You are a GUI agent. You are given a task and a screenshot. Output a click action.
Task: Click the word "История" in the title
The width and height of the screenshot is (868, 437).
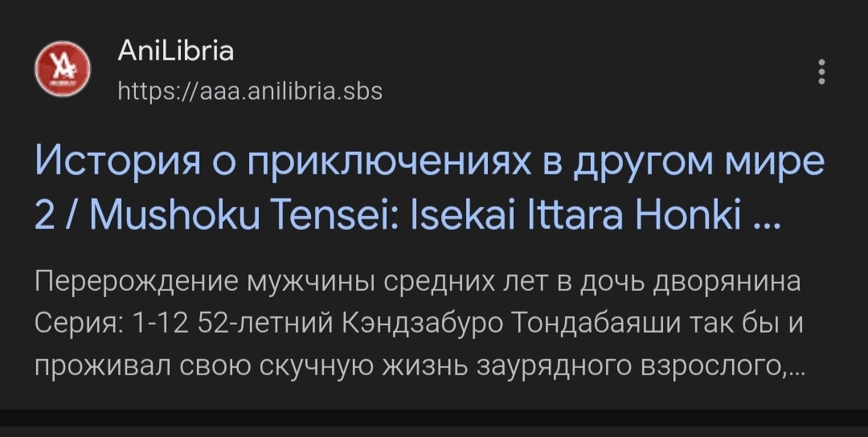[125, 163]
